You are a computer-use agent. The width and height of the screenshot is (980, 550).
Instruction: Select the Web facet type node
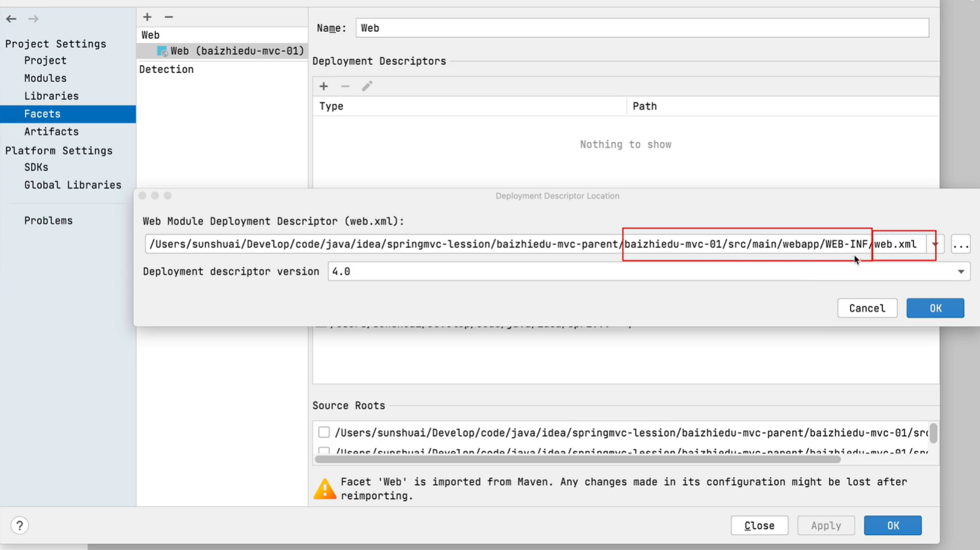[150, 35]
